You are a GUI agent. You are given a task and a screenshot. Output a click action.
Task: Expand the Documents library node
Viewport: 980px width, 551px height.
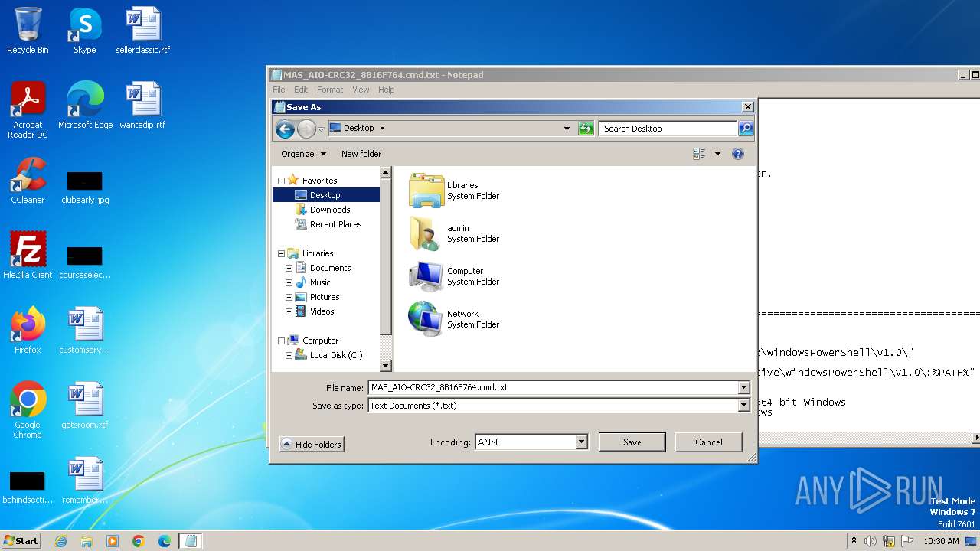(x=289, y=268)
